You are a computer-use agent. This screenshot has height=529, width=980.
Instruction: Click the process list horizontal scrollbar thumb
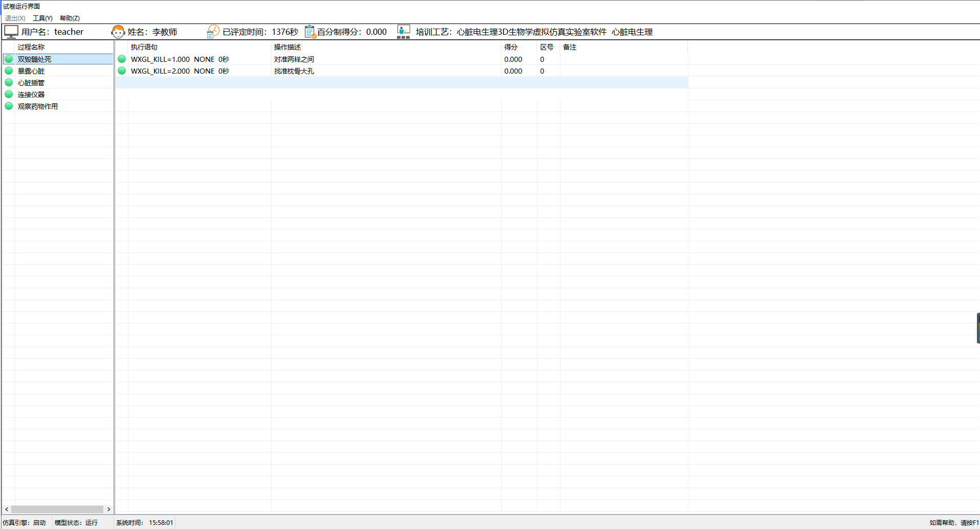(x=57, y=509)
